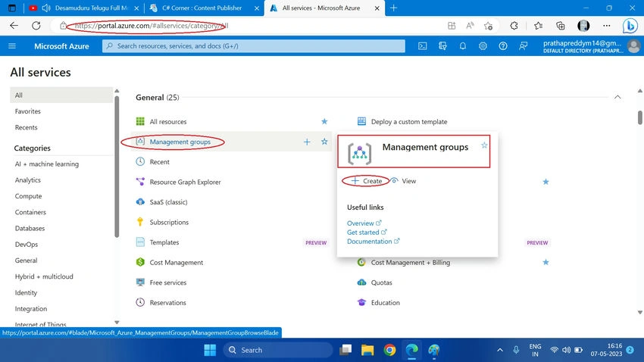Open Cloud Shell from the header
The width and height of the screenshot is (644, 362).
[422, 46]
